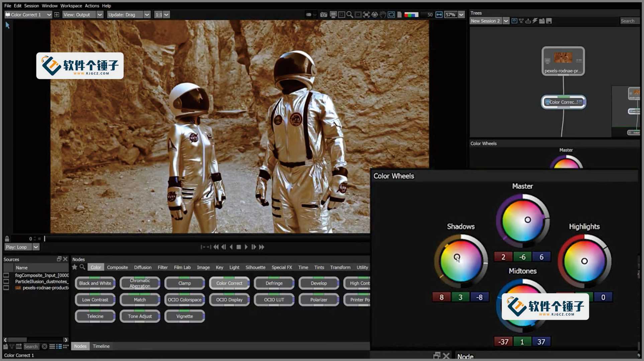Switch to the Timeline tab beside Nodes

(101, 346)
